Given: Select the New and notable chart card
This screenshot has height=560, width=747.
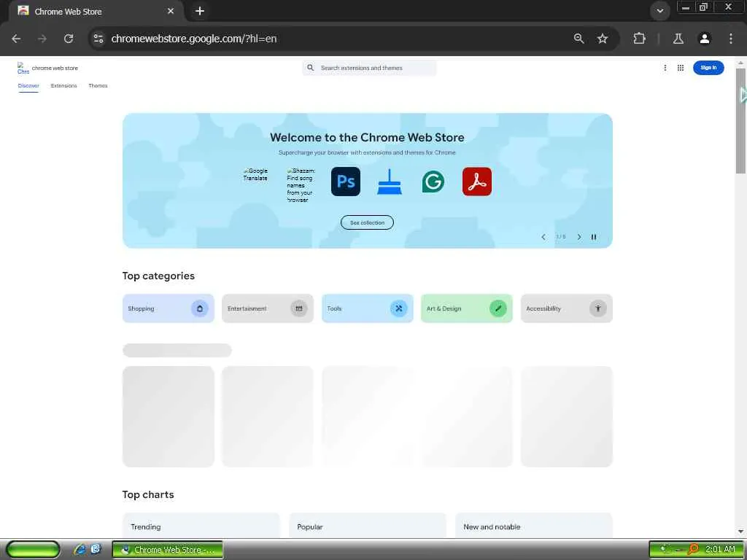Looking at the screenshot, I should point(533,526).
